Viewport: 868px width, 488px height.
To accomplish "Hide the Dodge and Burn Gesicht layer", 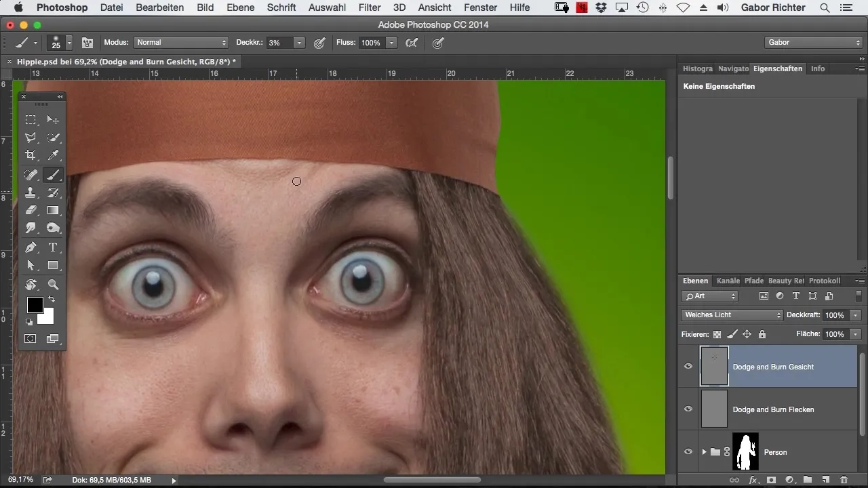I will (x=688, y=367).
